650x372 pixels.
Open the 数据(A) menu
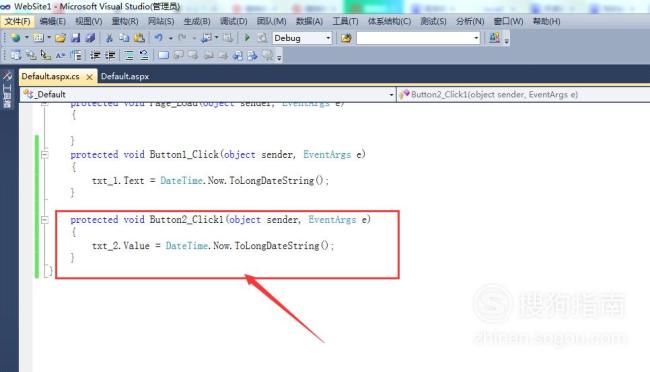pyautogui.click(x=309, y=21)
